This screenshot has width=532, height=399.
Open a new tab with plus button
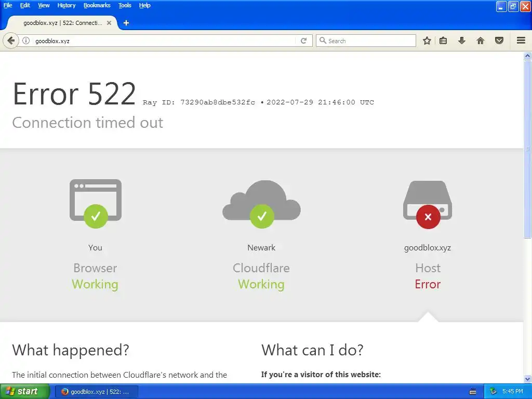pyautogui.click(x=126, y=23)
